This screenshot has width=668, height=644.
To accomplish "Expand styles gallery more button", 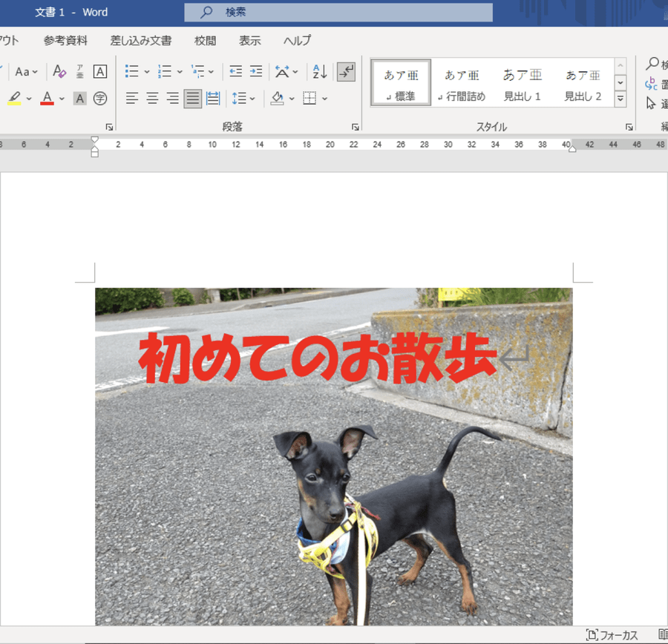I will coord(620,99).
